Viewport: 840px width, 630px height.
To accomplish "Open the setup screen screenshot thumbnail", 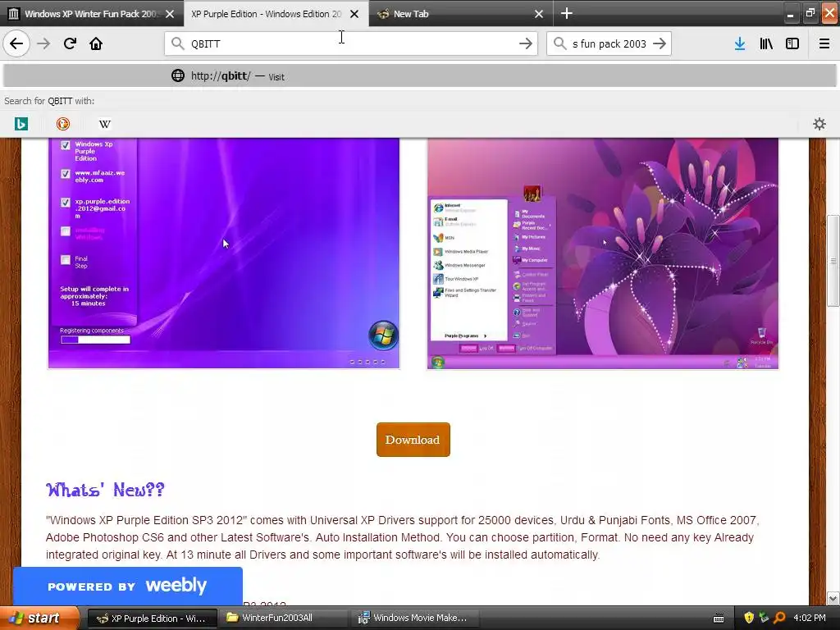I will point(224,253).
